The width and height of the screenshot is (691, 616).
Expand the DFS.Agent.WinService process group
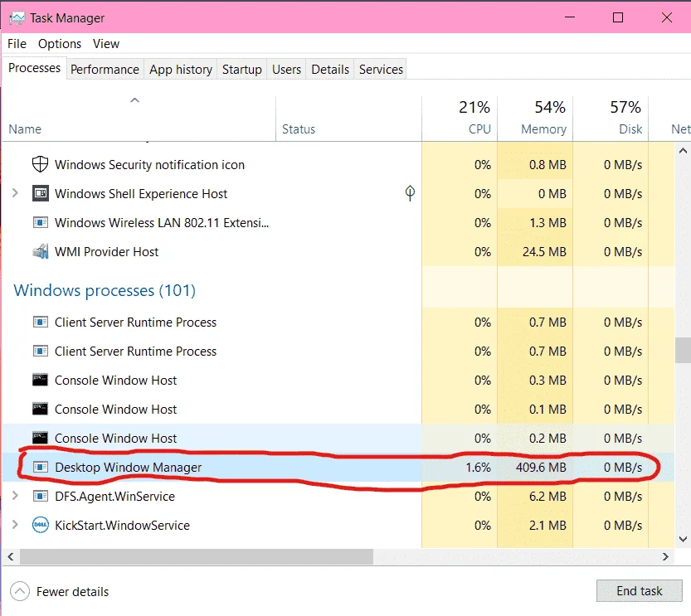15,495
